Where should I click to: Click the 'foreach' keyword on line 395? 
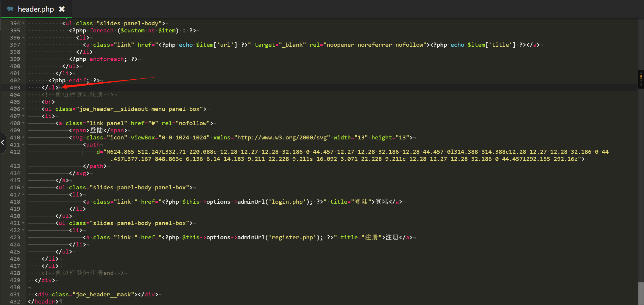click(102, 30)
